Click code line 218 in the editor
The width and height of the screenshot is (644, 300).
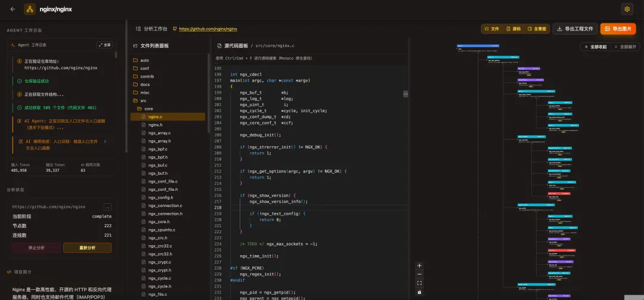[320, 208]
